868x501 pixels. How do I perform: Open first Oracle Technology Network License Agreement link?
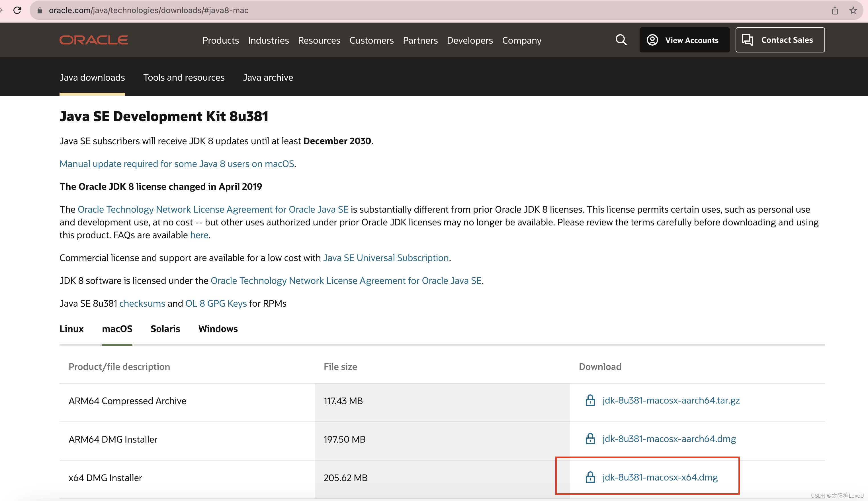coord(213,209)
